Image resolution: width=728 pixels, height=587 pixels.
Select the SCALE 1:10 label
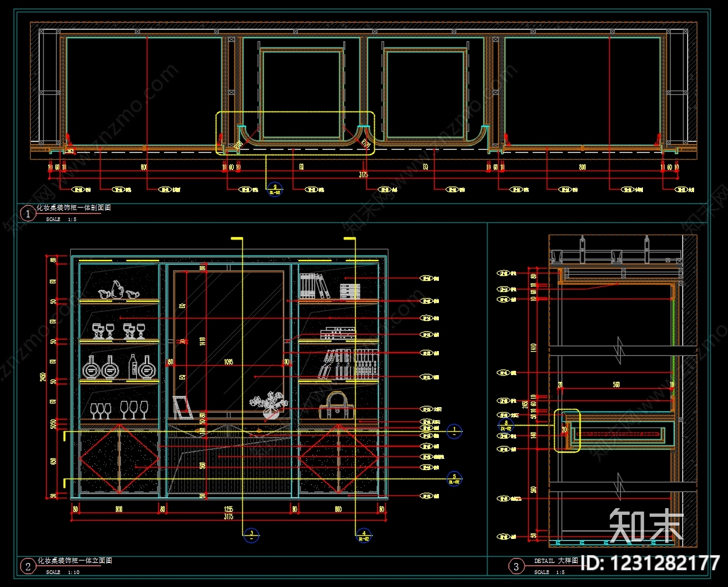[63, 572]
